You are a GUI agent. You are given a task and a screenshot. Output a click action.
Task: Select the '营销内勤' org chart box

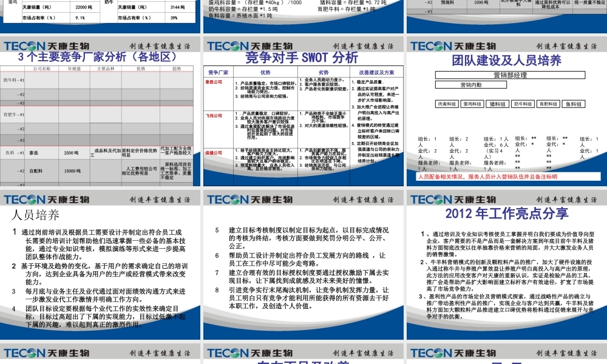(x=471, y=85)
